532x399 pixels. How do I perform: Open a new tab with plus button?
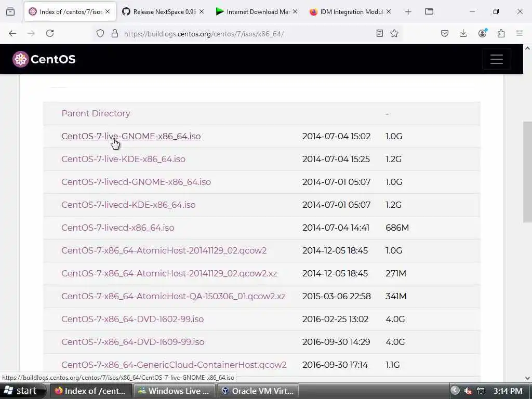click(408, 12)
